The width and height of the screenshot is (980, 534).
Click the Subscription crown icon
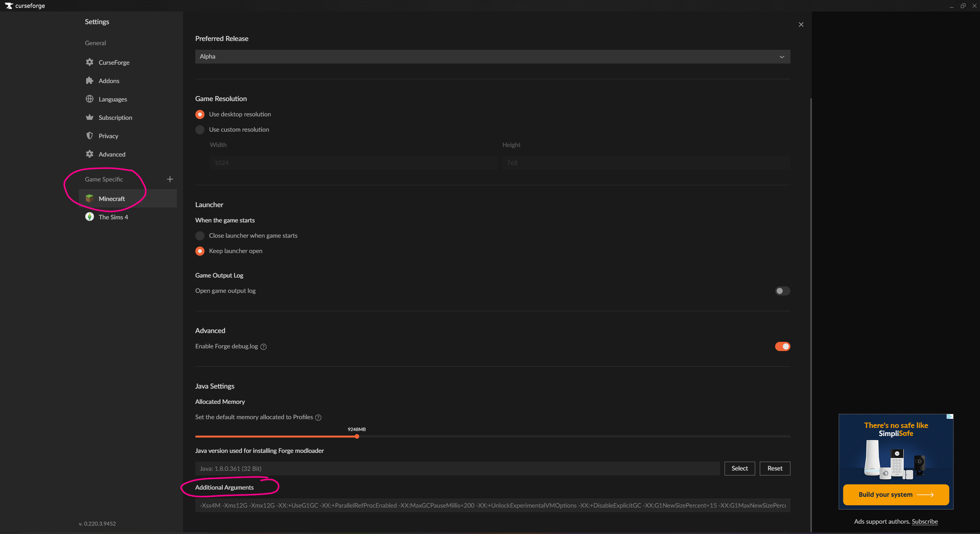[90, 117]
